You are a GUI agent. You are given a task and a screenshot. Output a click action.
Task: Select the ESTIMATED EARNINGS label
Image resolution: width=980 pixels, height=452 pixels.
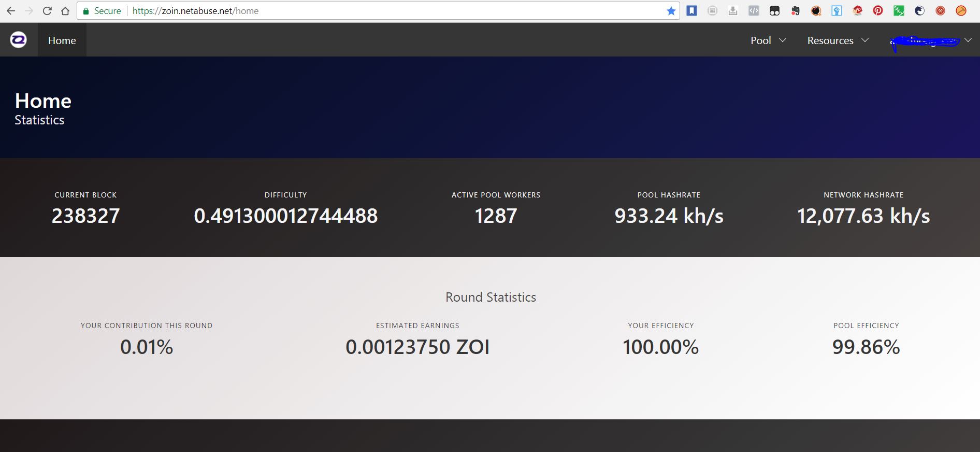[417, 326]
